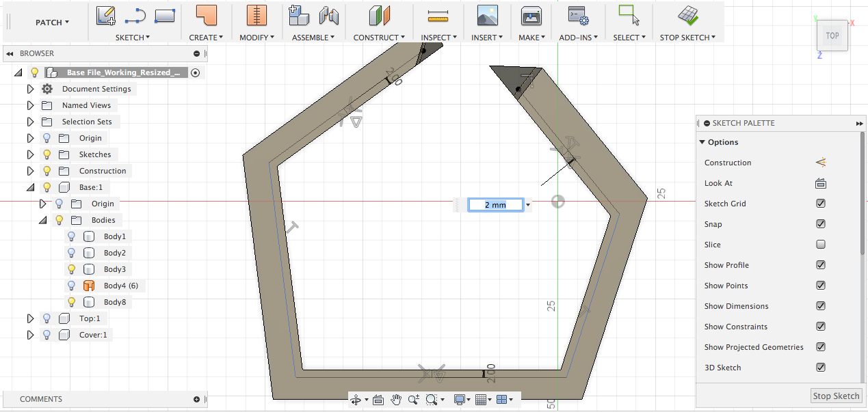Open the CONSTRUCT menu
This screenshot has height=412, width=868.
pos(379,38)
